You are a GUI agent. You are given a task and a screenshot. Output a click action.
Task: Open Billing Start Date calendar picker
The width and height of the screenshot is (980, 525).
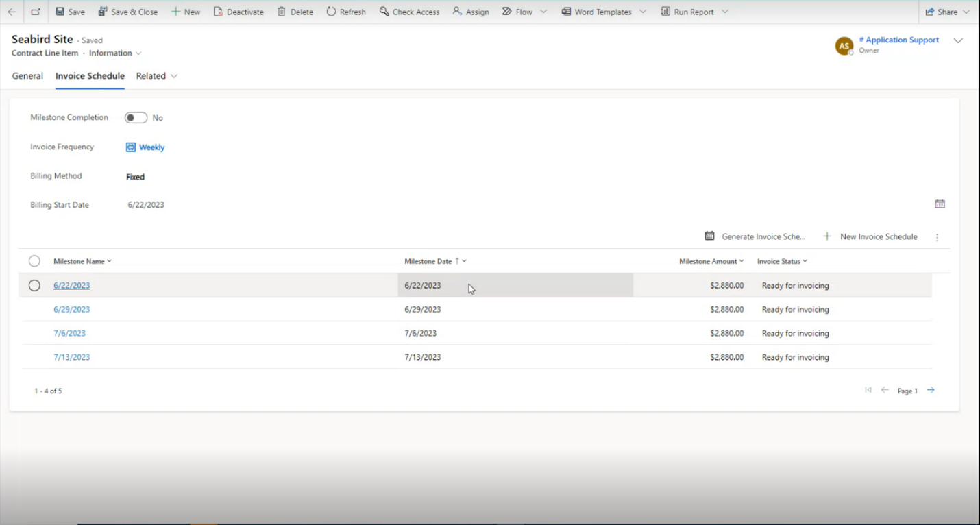[x=940, y=204]
